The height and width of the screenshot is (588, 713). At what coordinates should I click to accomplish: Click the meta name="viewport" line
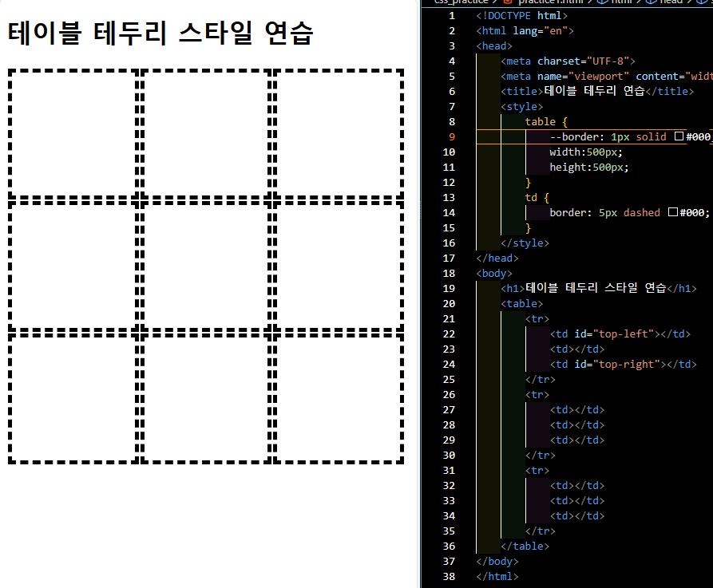click(x=607, y=76)
